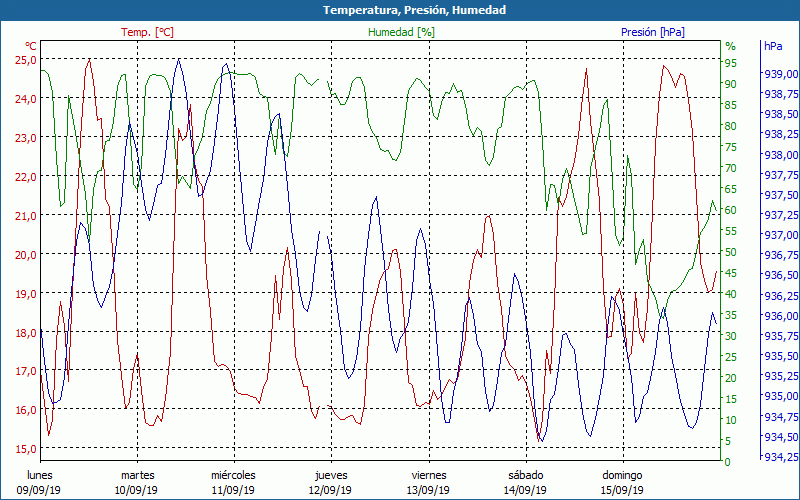This screenshot has height=500, width=800.
Task: Choose 938,75 on the pressure axis
Action: (x=781, y=94)
